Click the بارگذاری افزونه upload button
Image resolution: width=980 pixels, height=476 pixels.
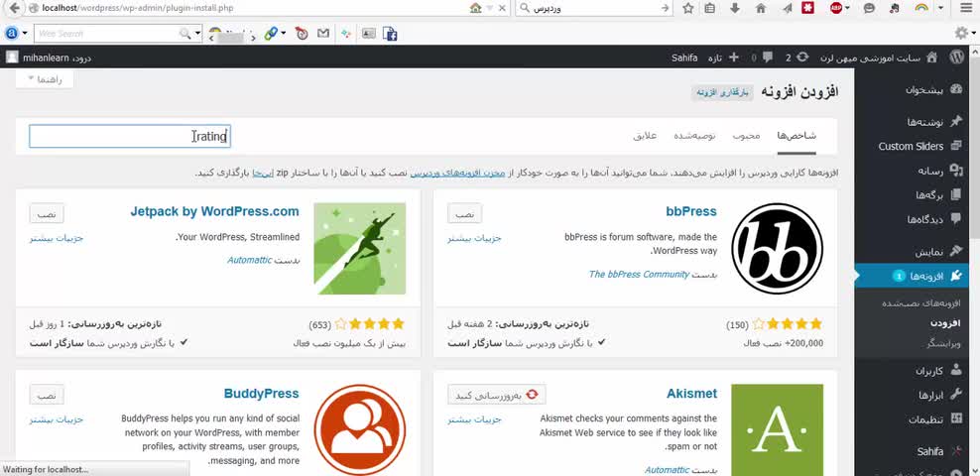[x=722, y=93]
